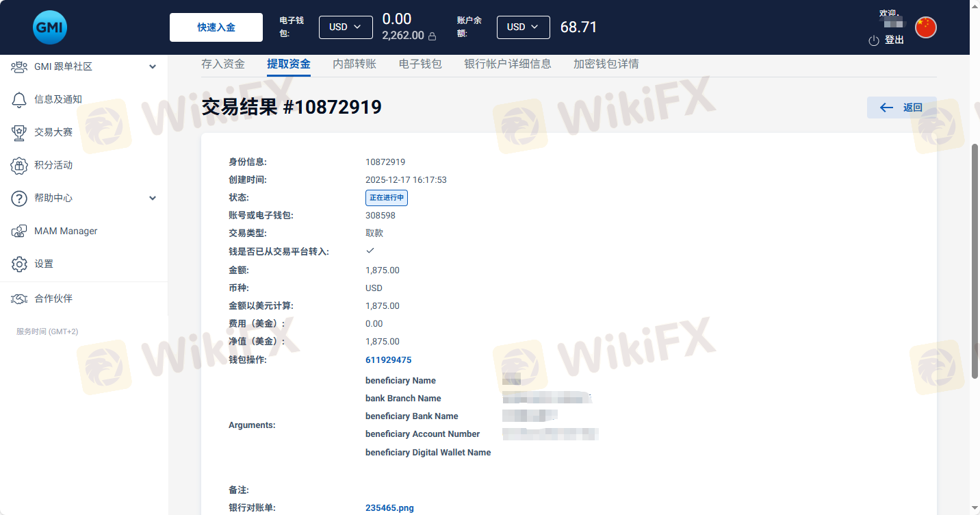
Task: Click the page vertical scrollbar
Action: tap(975, 260)
